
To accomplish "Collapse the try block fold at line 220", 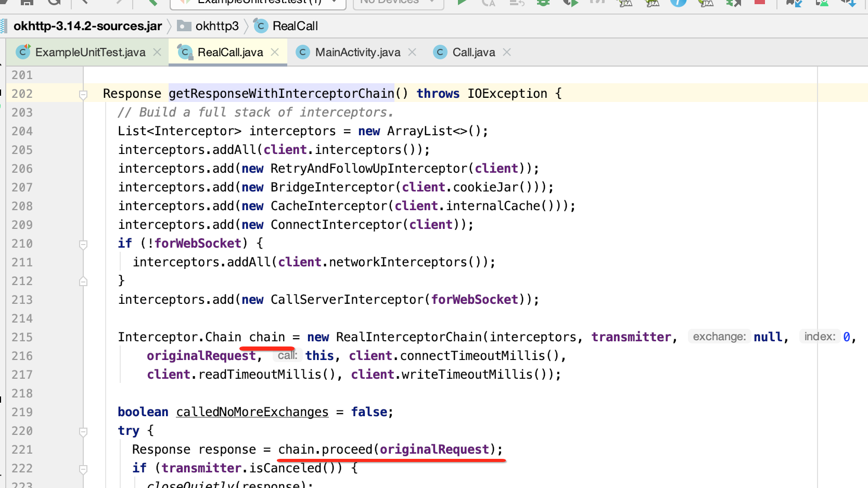I will 83,432.
